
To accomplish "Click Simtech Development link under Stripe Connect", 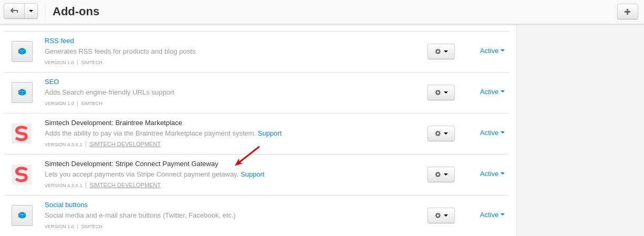I will tap(125, 186).
